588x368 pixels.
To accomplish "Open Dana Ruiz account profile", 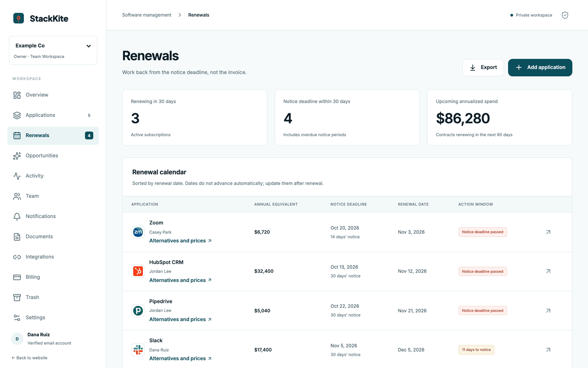I will pos(53,339).
